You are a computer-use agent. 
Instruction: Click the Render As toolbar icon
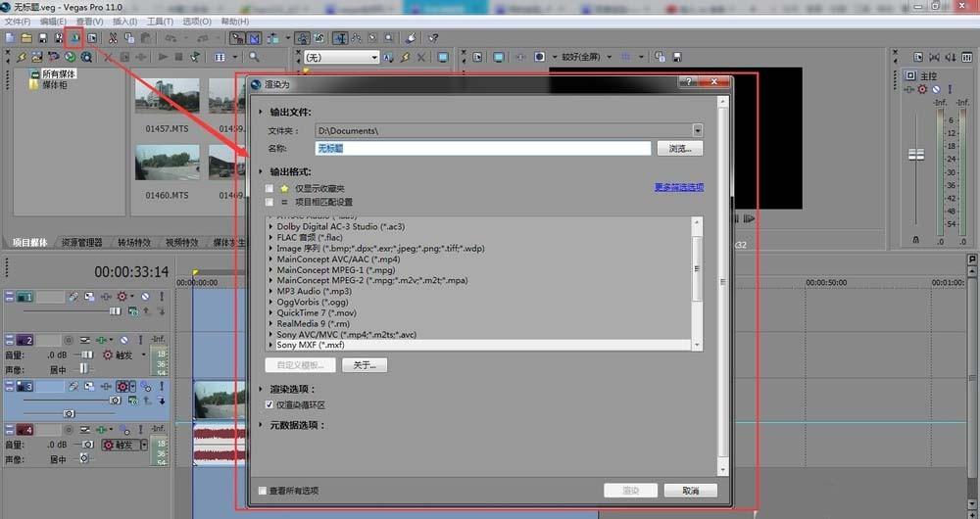click(x=74, y=38)
